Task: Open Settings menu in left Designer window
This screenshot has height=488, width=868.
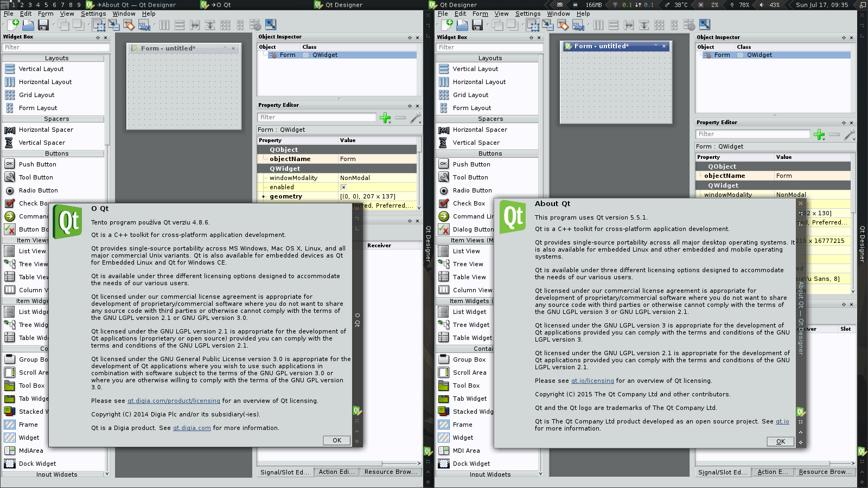Action: (93, 14)
